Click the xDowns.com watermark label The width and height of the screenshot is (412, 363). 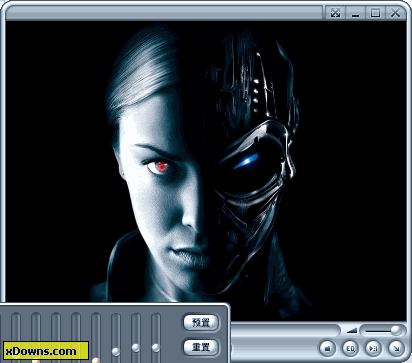click(x=46, y=351)
